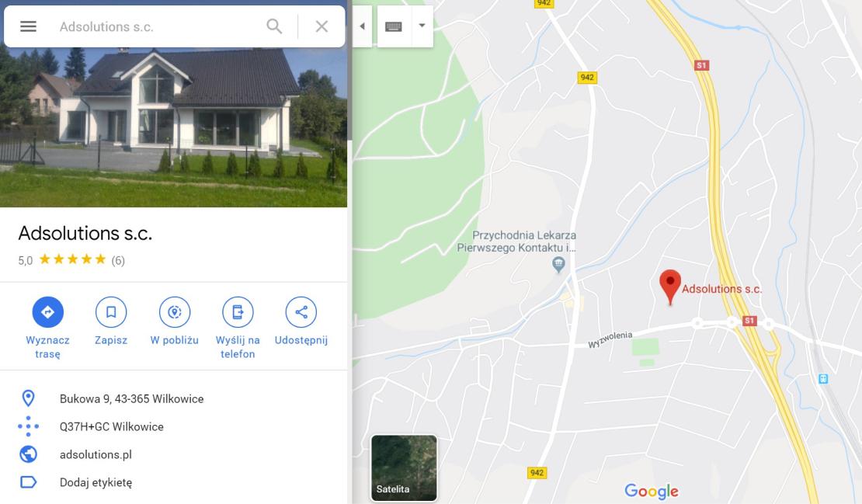Image resolution: width=862 pixels, height=504 pixels.
Task: Click Wyślij na telefon icon
Action: tap(238, 312)
